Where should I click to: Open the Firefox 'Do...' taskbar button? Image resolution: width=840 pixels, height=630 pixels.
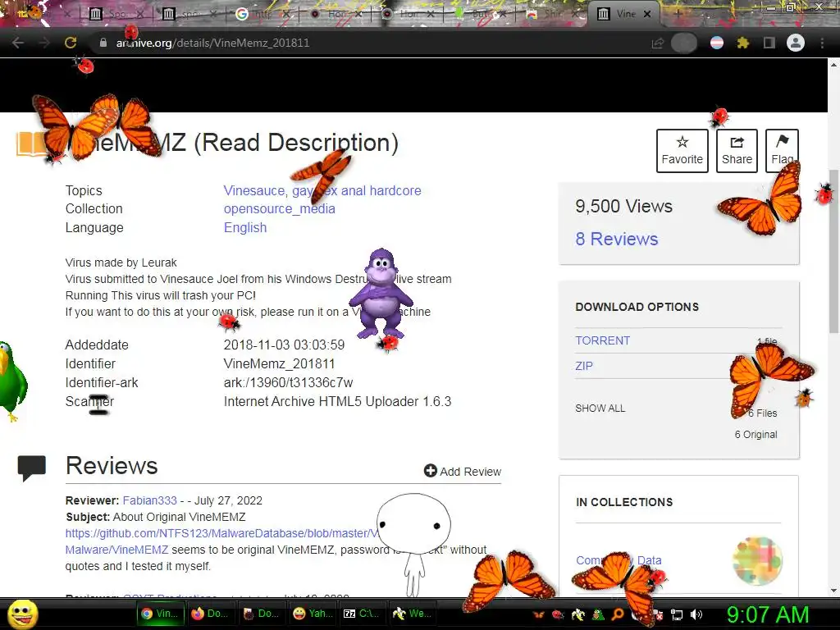click(211, 614)
